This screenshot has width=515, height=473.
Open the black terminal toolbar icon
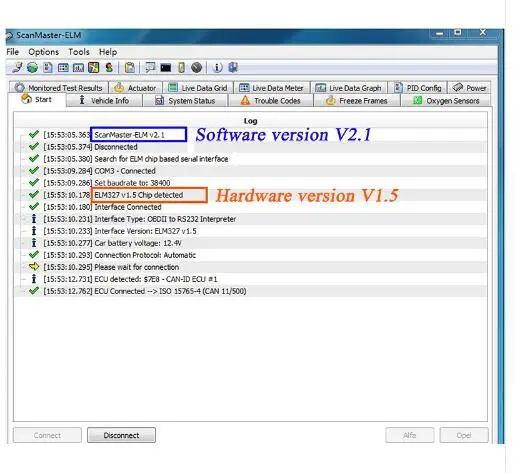click(166, 68)
